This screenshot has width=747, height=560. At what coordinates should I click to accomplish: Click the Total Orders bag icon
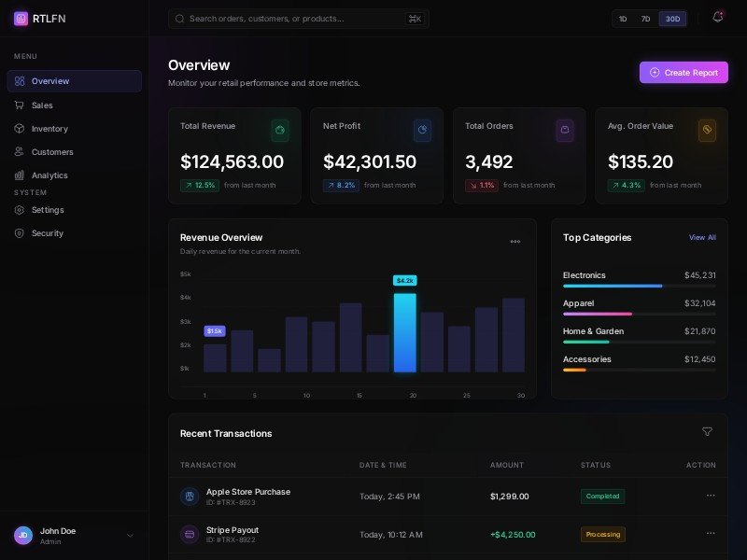point(564,130)
